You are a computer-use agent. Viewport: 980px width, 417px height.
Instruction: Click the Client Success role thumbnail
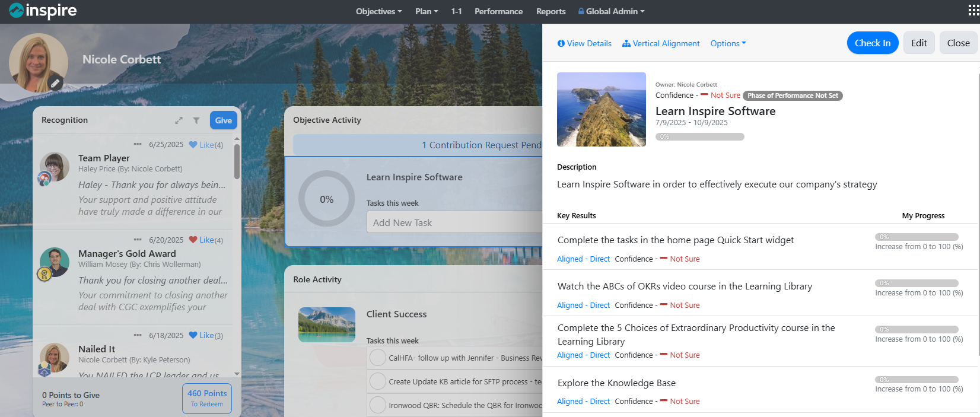pyautogui.click(x=327, y=324)
